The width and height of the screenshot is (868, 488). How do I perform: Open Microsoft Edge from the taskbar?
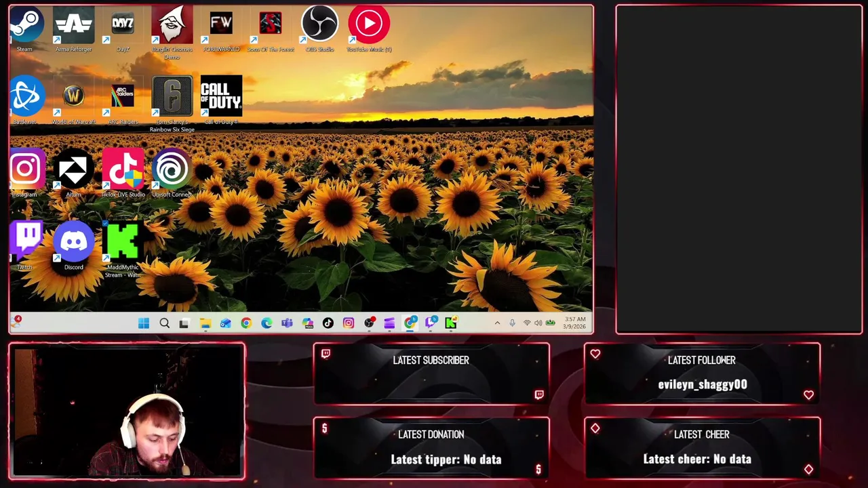267,323
